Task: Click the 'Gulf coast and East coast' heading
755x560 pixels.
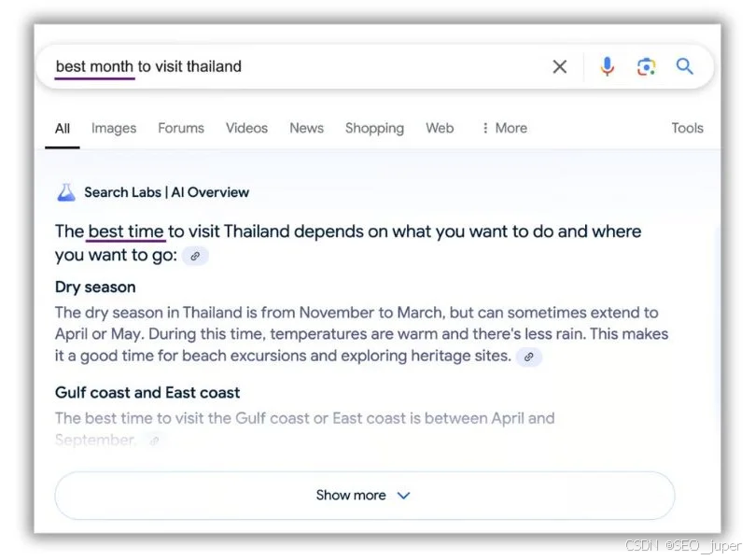Action: 147,392
